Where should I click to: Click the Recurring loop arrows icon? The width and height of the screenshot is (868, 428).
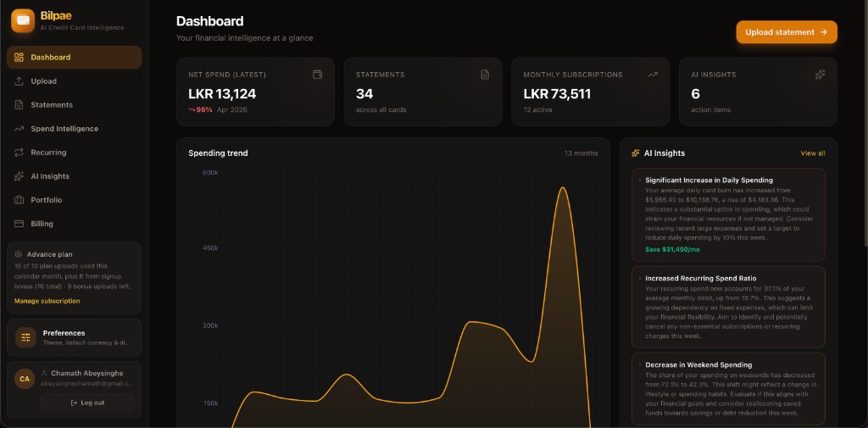19,153
